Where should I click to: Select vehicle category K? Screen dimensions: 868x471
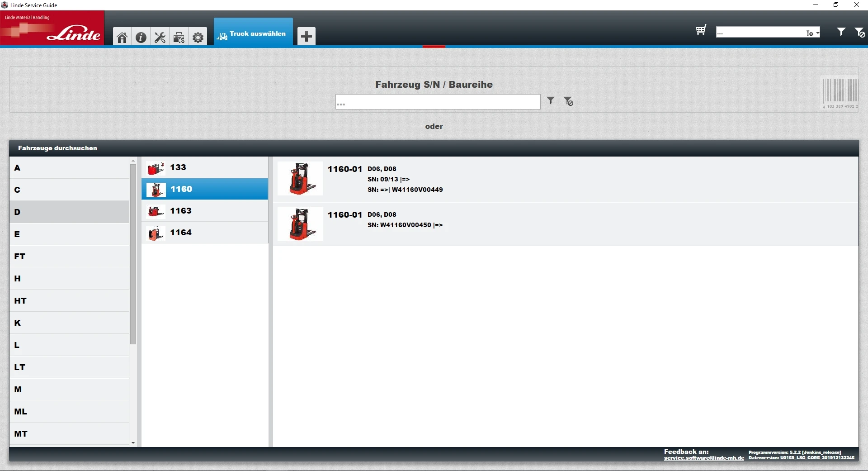pyautogui.click(x=69, y=323)
